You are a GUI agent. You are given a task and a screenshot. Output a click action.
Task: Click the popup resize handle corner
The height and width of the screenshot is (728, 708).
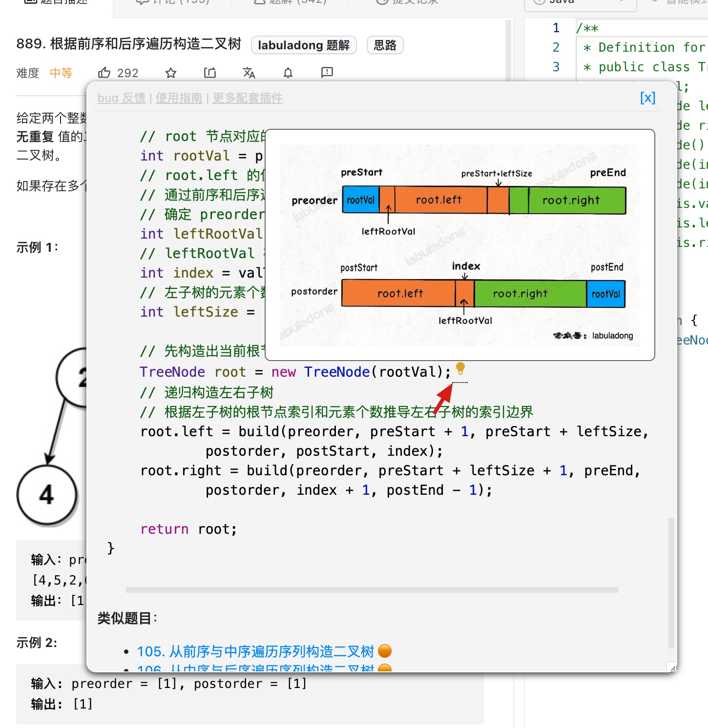pos(673,668)
